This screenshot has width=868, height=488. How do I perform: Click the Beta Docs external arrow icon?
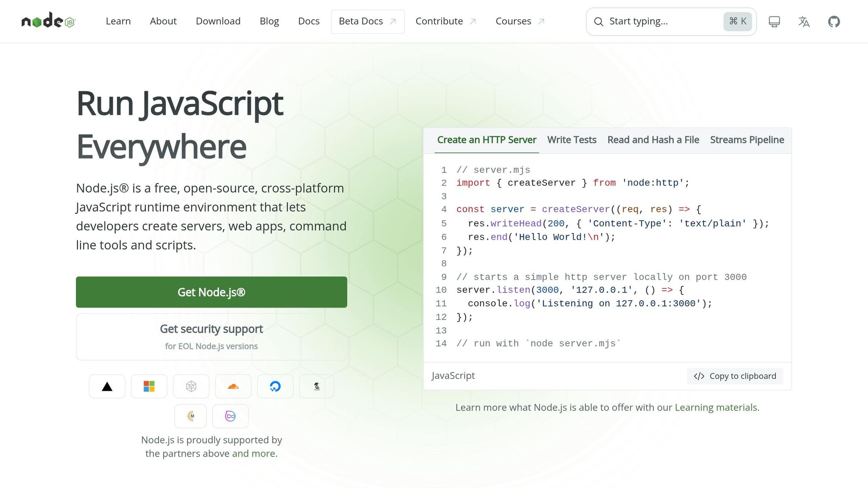[393, 22]
